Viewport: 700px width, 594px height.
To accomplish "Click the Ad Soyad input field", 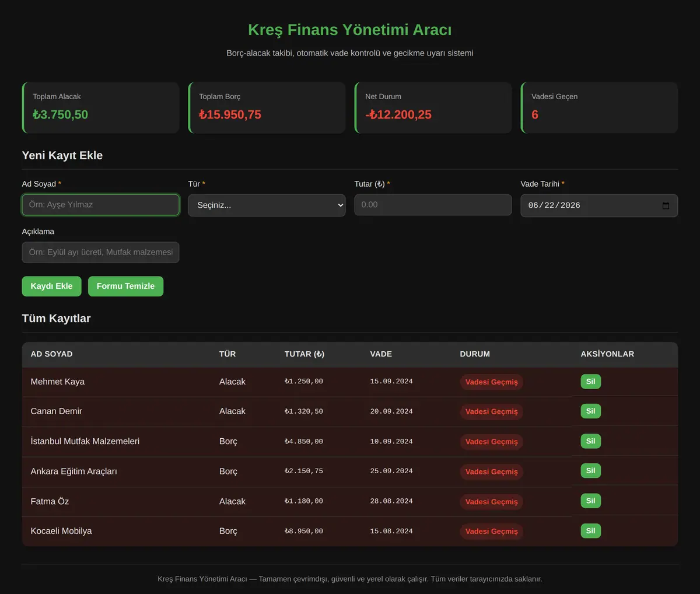I will click(100, 205).
